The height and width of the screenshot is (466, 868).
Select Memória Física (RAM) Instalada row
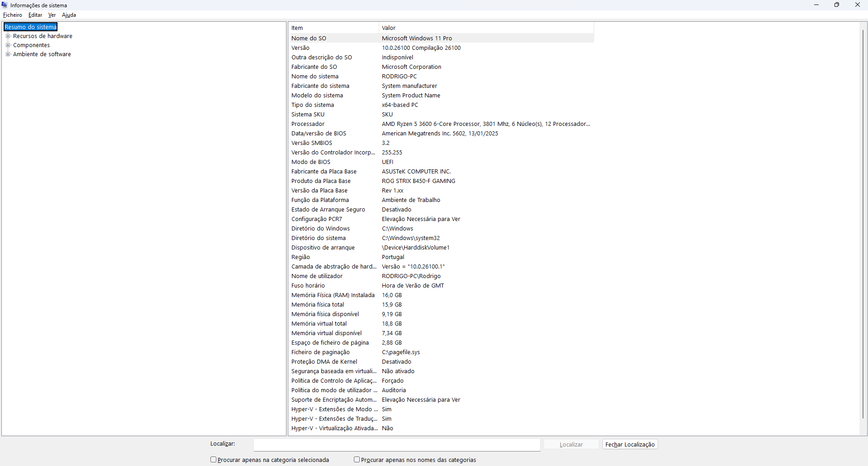441,295
